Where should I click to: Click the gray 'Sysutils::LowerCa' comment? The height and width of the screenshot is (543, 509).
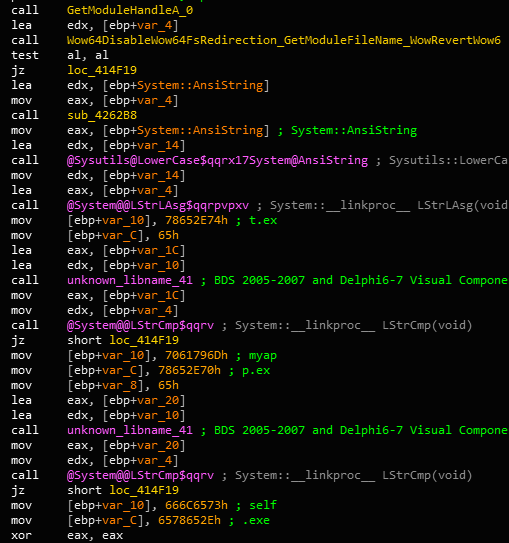(448, 160)
